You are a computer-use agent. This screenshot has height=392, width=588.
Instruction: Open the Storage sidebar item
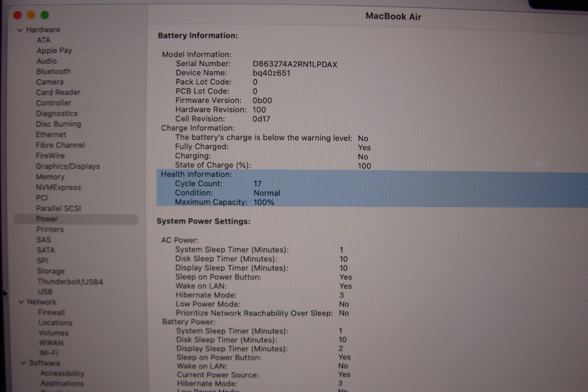51,271
